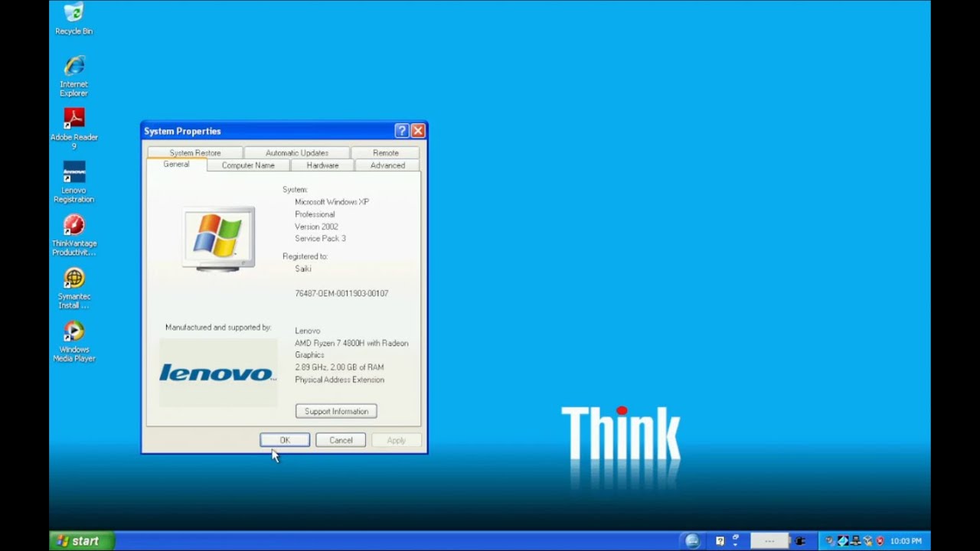Image resolution: width=980 pixels, height=551 pixels.
Task: Expand the taskbar toolbar overflow arrow
Action: (735, 544)
